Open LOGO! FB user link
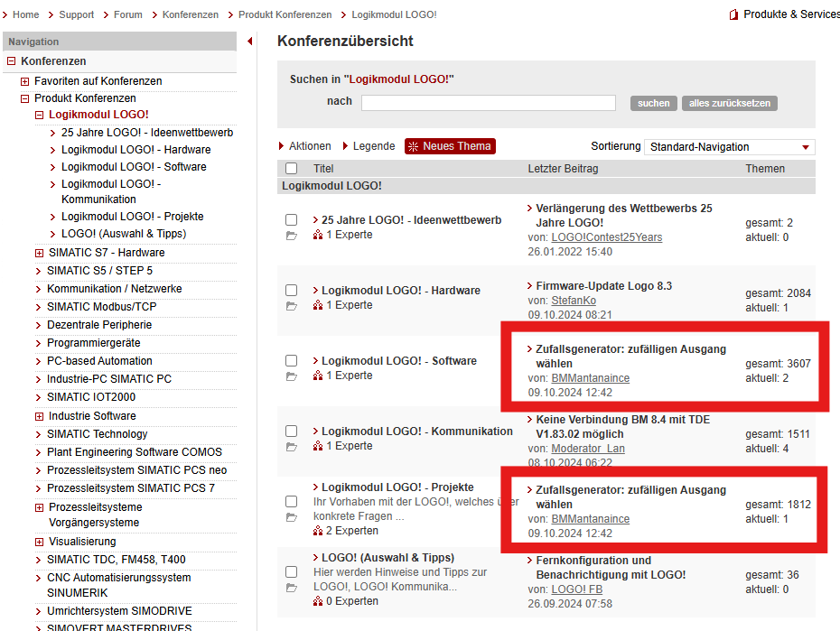The width and height of the screenshot is (840, 631). point(576,589)
